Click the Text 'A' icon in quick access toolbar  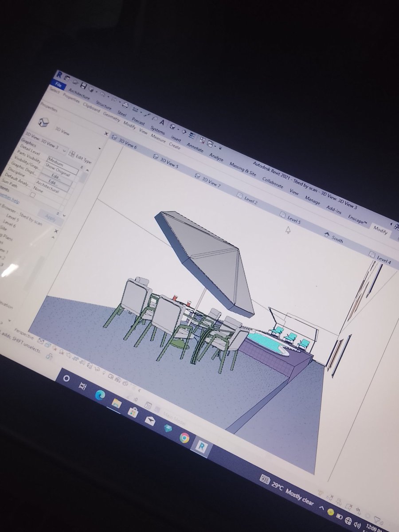coord(162,122)
